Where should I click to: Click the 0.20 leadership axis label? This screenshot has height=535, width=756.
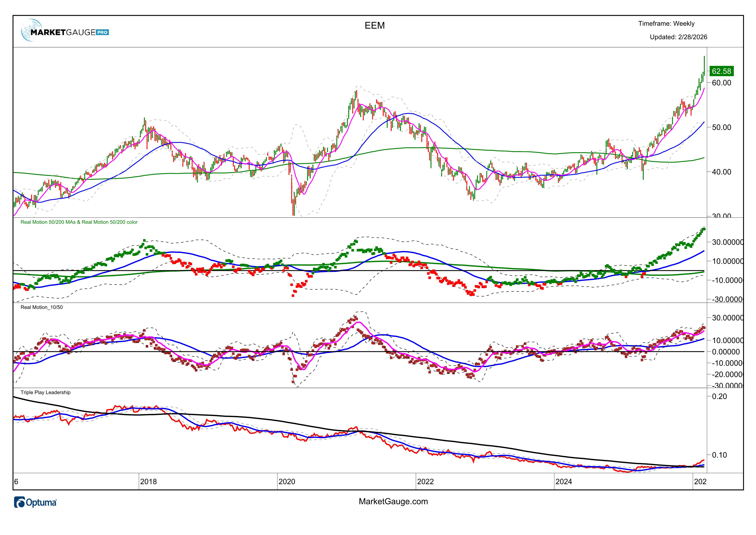[719, 396]
